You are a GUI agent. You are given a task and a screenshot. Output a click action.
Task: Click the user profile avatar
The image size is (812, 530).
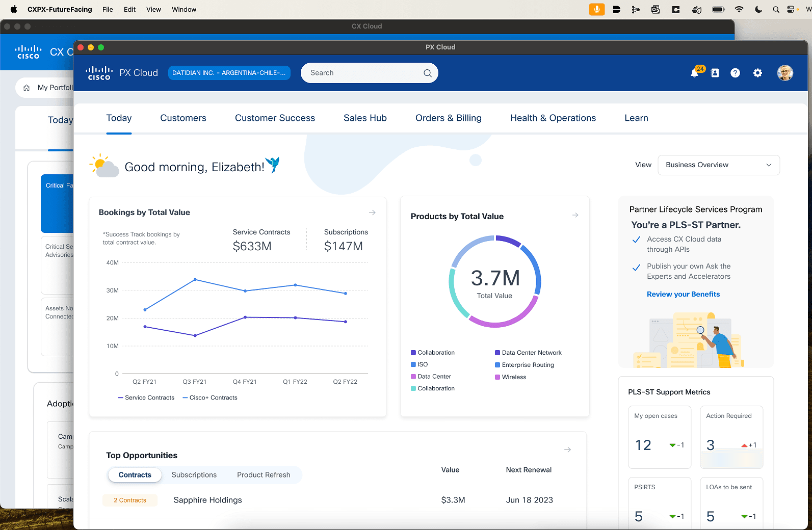[784, 73]
